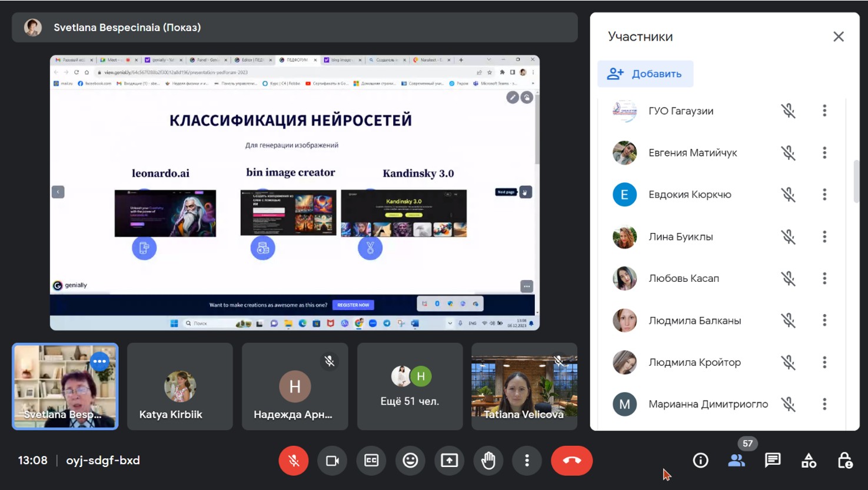The width and height of the screenshot is (868, 490).
Task: Click mic icon for Людмила Кройтор
Action: coord(788,362)
